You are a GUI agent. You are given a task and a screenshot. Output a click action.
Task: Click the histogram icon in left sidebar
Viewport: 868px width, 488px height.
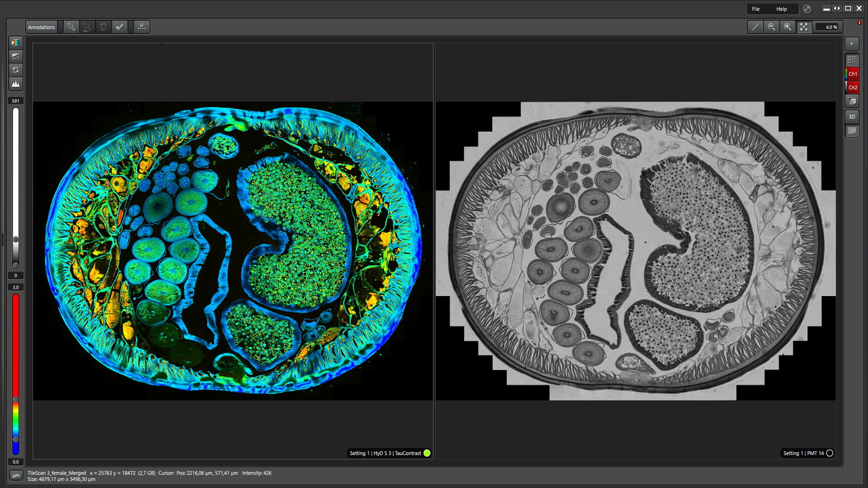[x=16, y=84]
